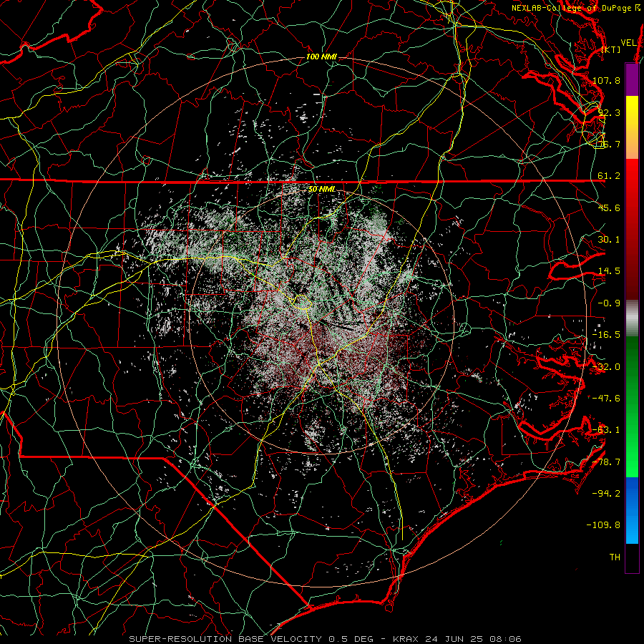The width and height of the screenshot is (644, 644).
Task: Click the 92.3 velocity scale value
Action: coord(609,112)
